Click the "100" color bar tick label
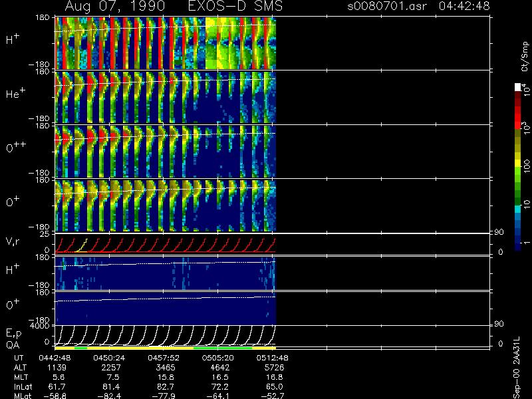This screenshot has width=532, height=399. 526,166
